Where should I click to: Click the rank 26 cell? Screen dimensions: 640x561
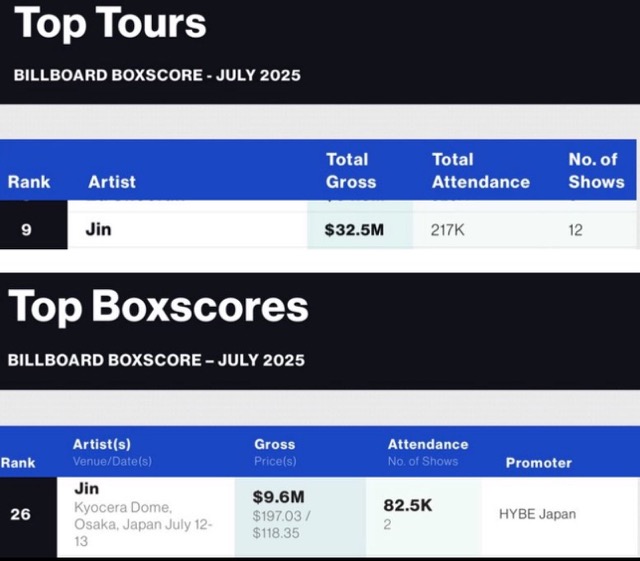[x=21, y=514]
